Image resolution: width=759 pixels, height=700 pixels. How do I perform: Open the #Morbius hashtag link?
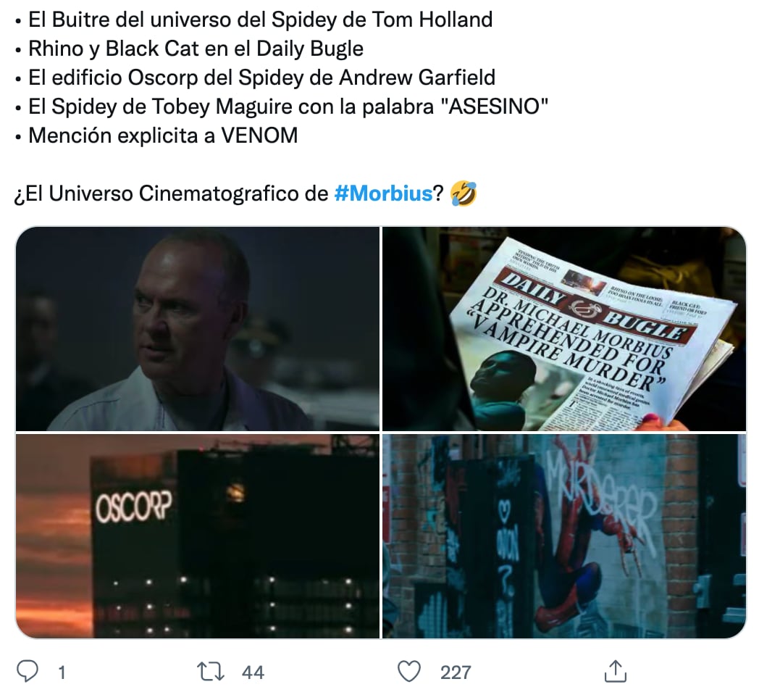point(383,193)
